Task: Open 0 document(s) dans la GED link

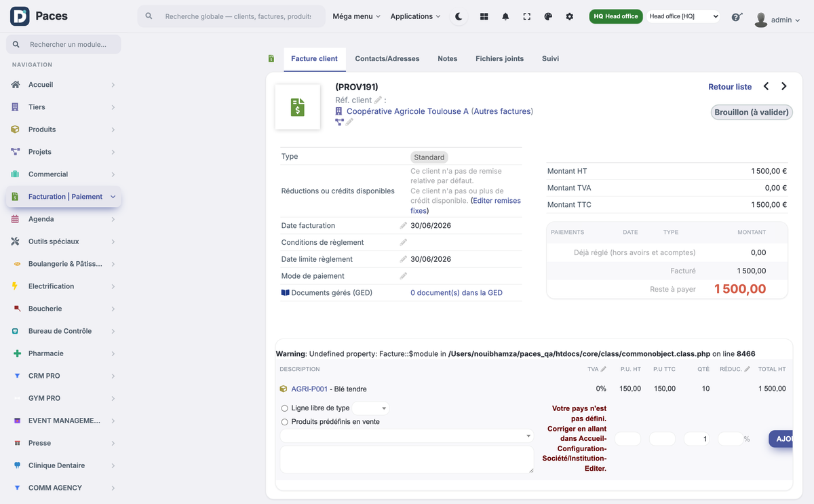Action: (x=457, y=293)
